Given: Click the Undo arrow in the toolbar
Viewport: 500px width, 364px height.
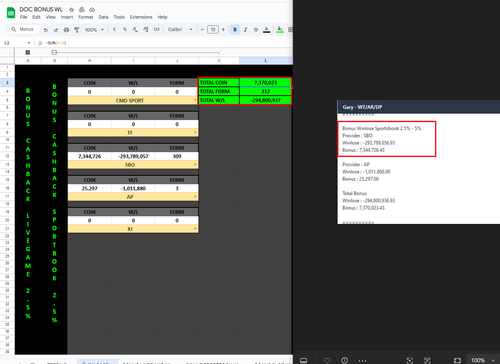Looking at the screenshot, I should pos(46,30).
